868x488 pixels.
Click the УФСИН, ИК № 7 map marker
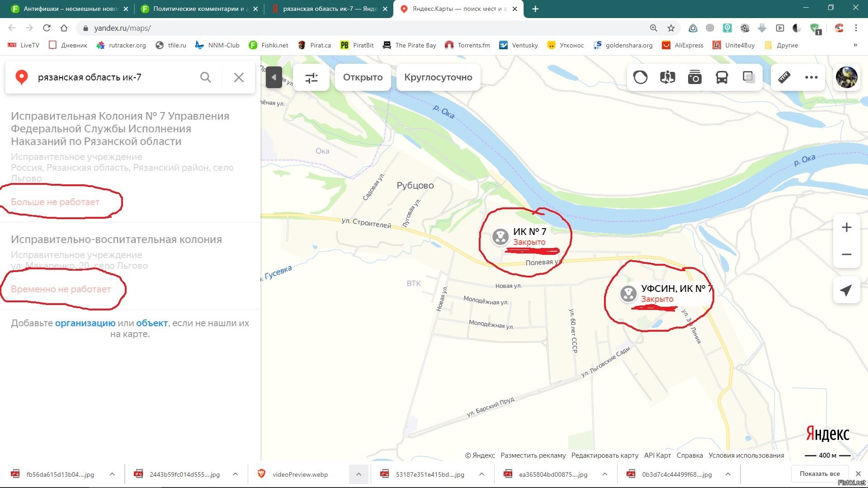628,294
